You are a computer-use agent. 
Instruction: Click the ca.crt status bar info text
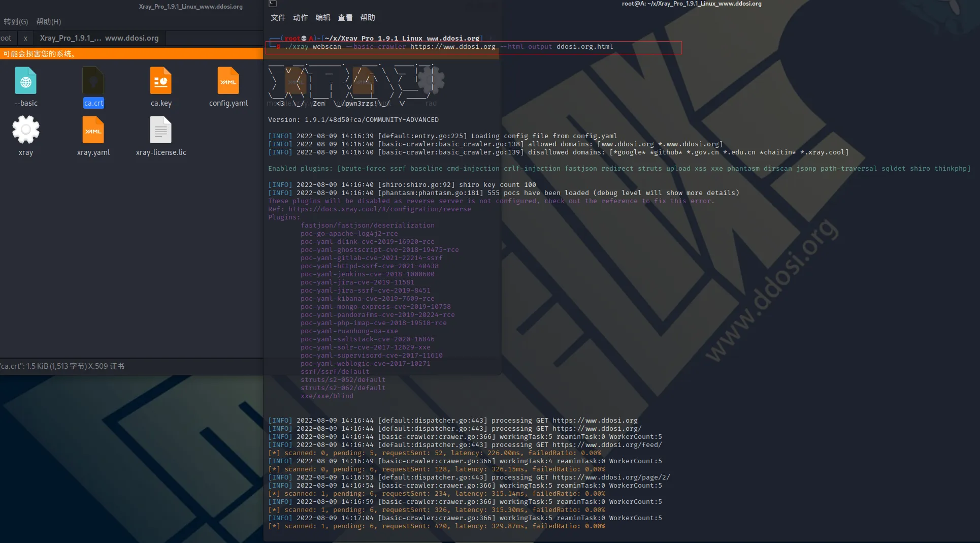62,366
